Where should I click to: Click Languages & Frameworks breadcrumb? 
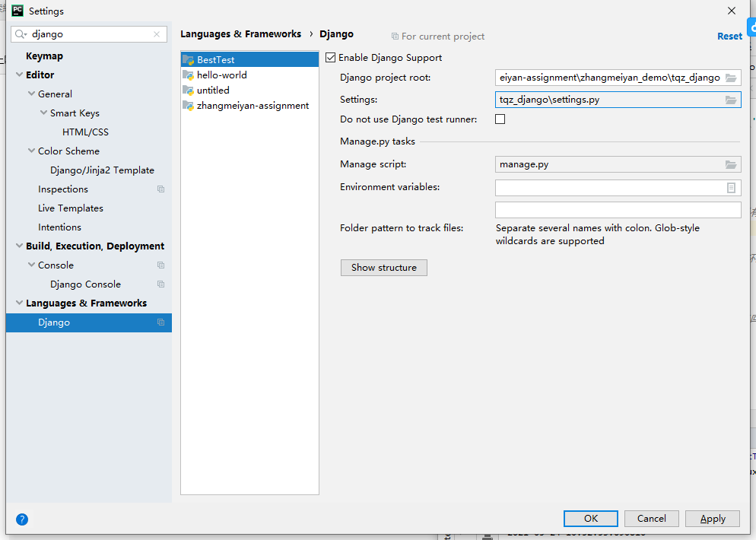240,33
